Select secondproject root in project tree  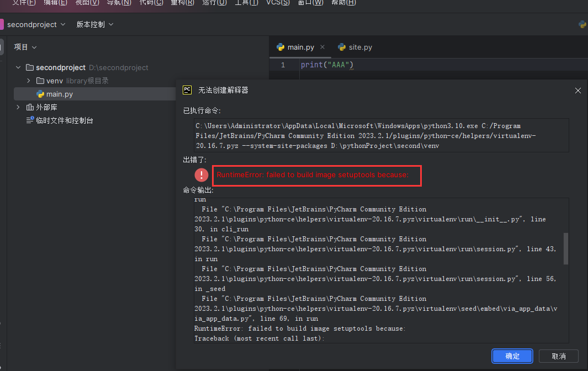pos(60,67)
